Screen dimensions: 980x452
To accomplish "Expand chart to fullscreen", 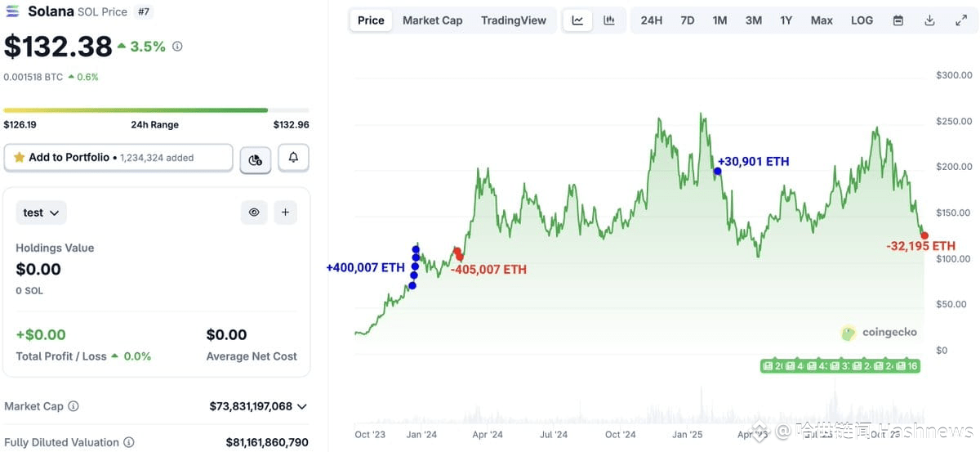I will [961, 20].
